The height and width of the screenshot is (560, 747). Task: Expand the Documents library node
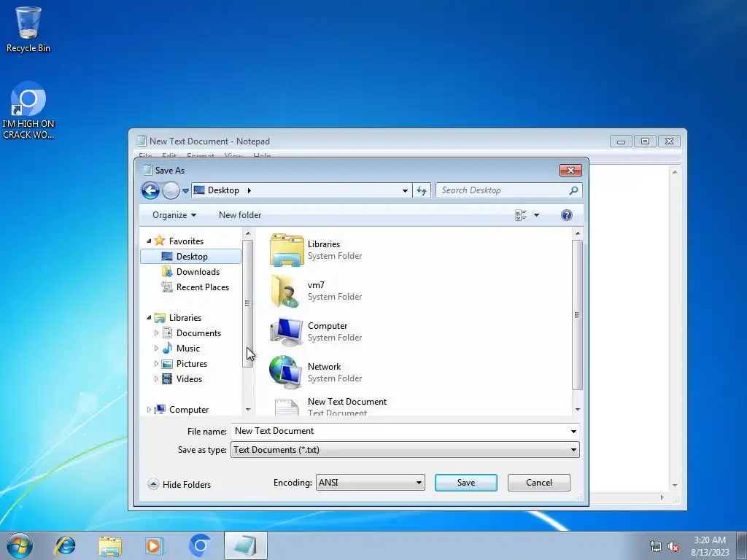[156, 332]
